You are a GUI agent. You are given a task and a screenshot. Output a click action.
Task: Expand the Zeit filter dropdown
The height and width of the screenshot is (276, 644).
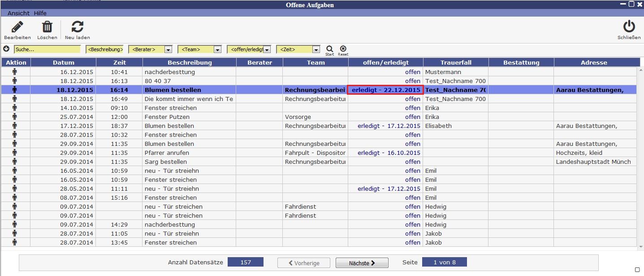click(x=316, y=49)
